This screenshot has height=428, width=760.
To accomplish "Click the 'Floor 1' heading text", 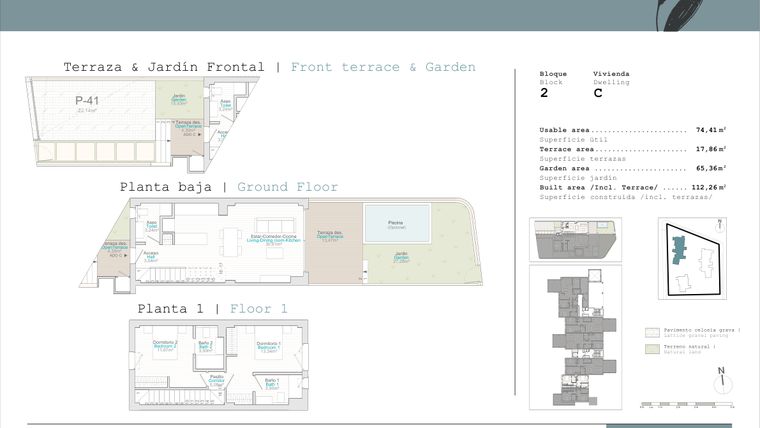I will [258, 309].
